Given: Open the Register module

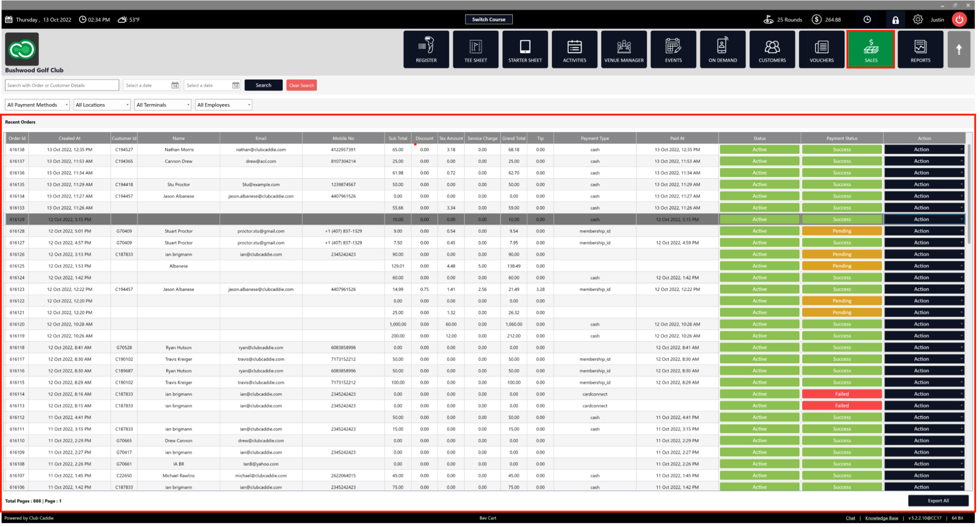Looking at the screenshot, I should pyautogui.click(x=426, y=49).
